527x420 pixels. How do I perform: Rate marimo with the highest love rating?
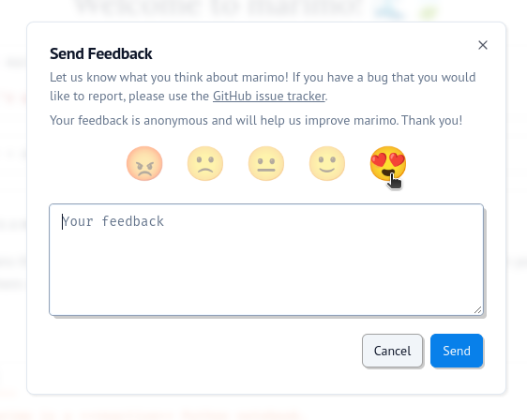[388, 164]
